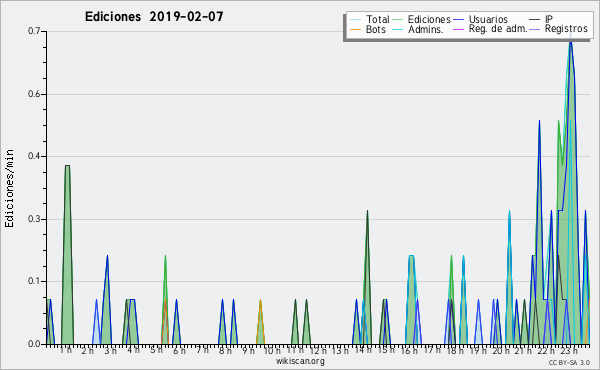This screenshot has height=370, width=600.
Task: Click the 0.6 y-axis value
Action: (34, 94)
